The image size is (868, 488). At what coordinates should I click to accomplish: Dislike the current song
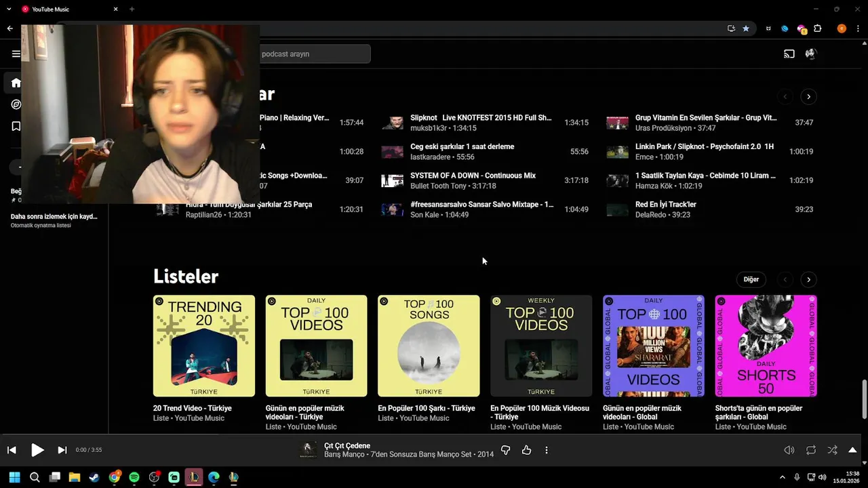coord(505,450)
